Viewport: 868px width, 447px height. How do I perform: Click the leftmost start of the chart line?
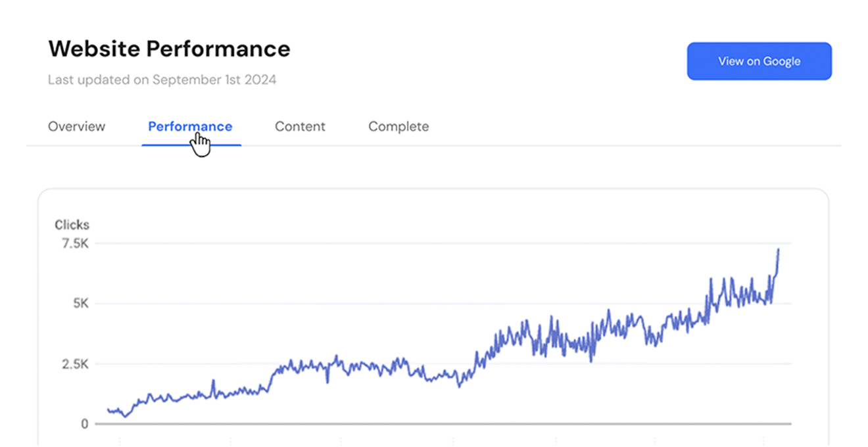(x=108, y=410)
